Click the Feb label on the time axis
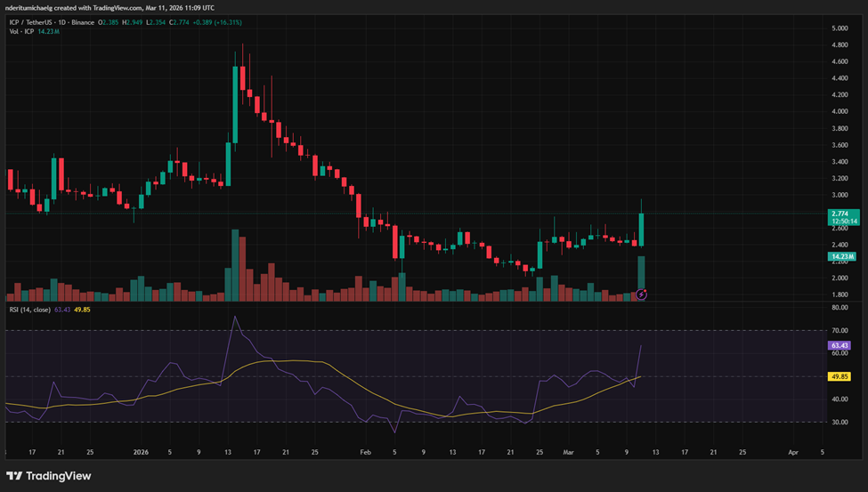Image resolution: width=868 pixels, height=492 pixels. point(365,452)
